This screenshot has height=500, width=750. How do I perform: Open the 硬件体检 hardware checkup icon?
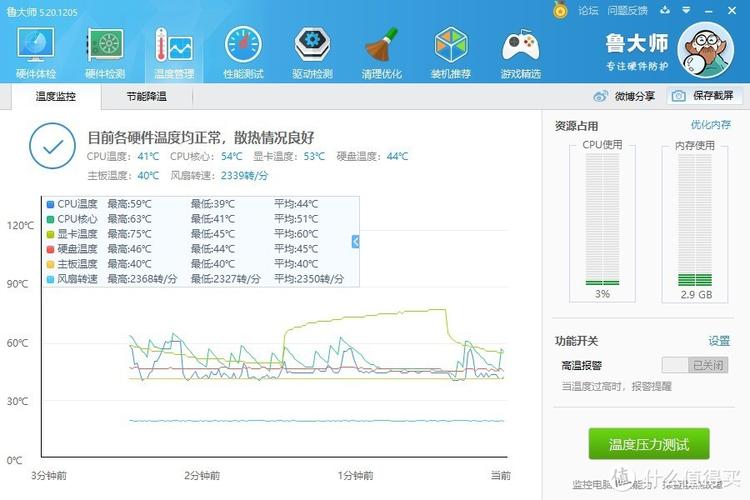tap(36, 48)
